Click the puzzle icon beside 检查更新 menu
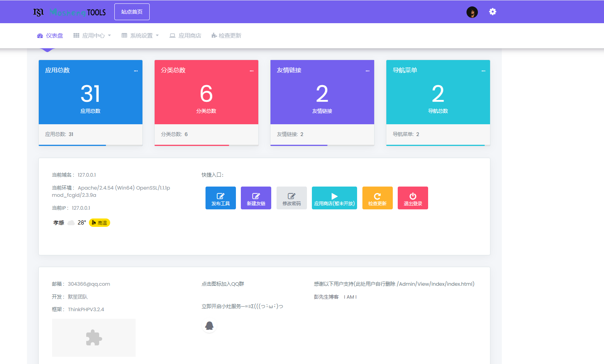 pos(214,36)
